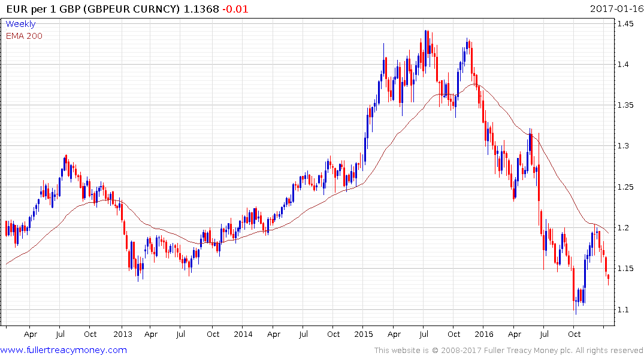The image size is (644, 359).
Task: Click the date 2017-01-16
Action: [616, 9]
